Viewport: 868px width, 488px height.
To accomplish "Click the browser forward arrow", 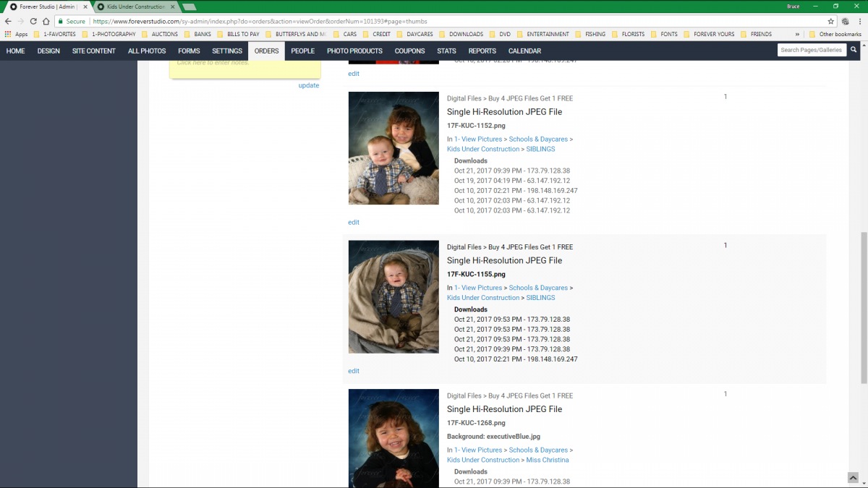I will 20,21.
